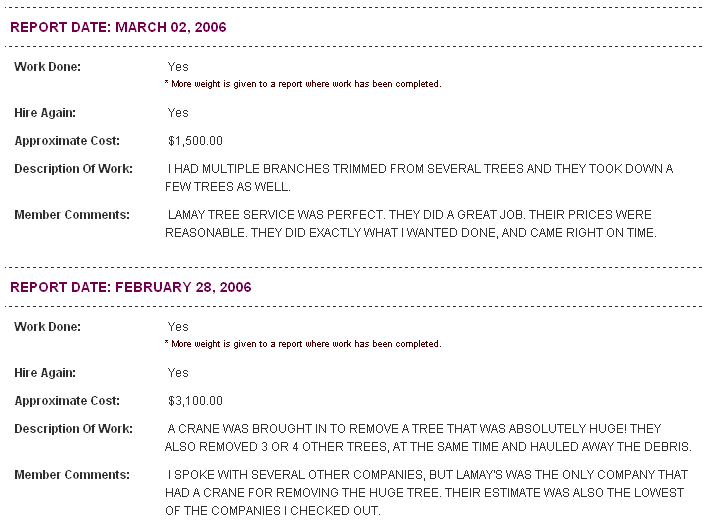The image size is (703, 521).
Task: Click the first Work Done label
Action: tap(48, 67)
